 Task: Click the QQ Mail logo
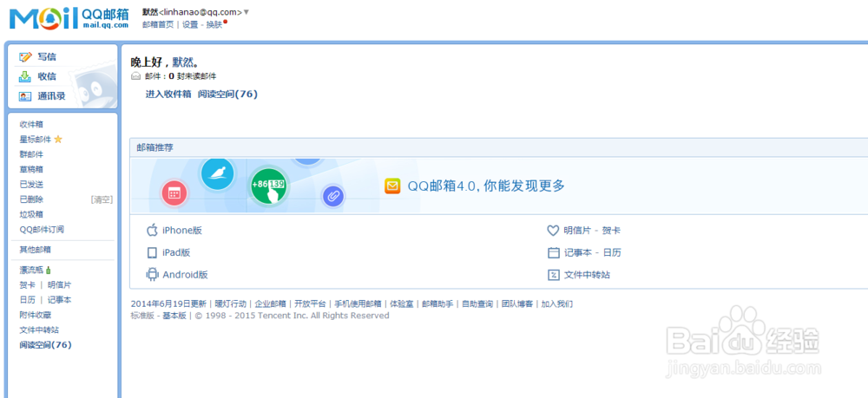(69, 17)
